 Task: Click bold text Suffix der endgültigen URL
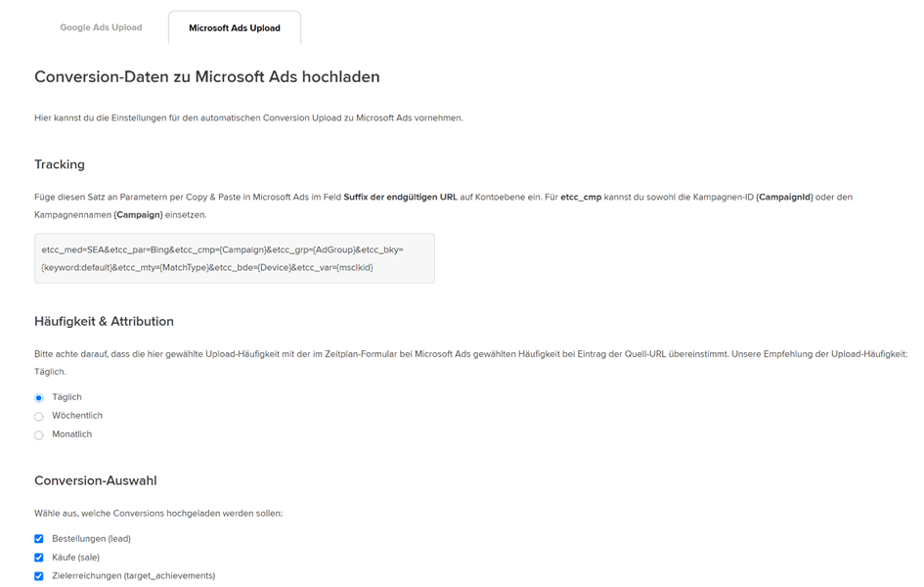tap(401, 197)
